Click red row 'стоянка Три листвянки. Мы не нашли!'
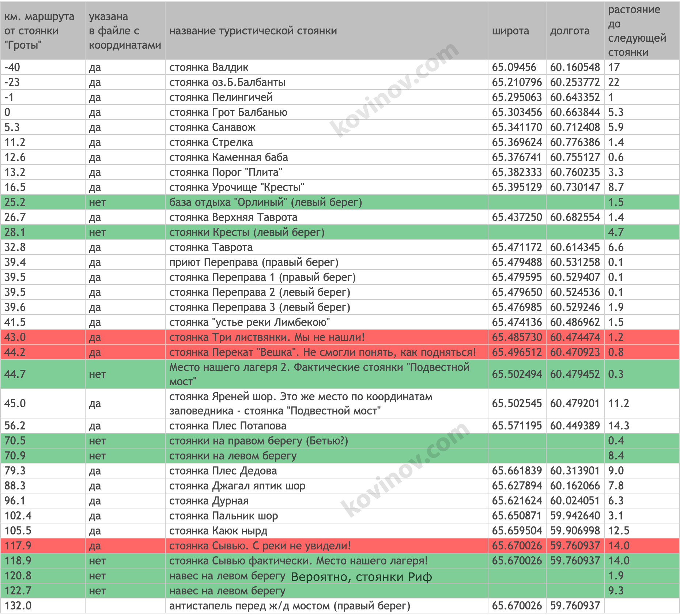This screenshot has height=616, width=680. 340,337
